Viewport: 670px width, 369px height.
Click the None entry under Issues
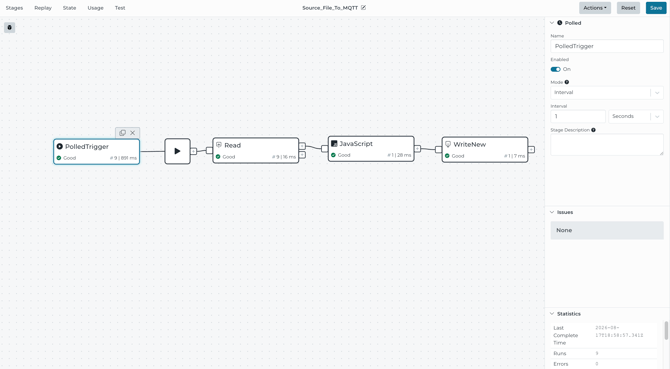(x=607, y=230)
